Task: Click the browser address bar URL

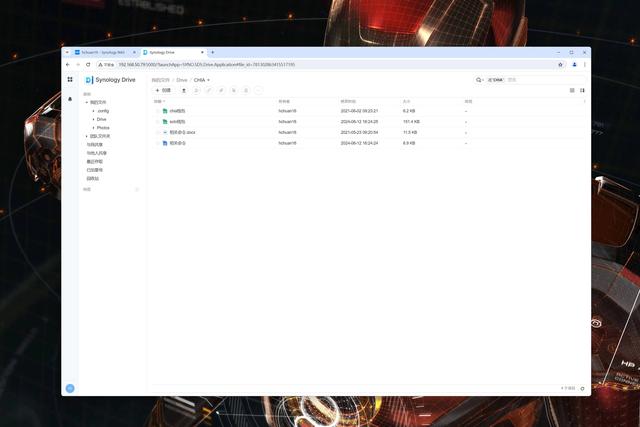Action: (x=207, y=64)
